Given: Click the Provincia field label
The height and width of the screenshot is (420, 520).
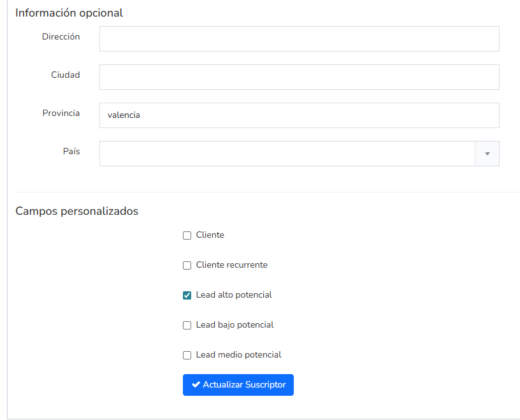Looking at the screenshot, I should click(61, 113).
